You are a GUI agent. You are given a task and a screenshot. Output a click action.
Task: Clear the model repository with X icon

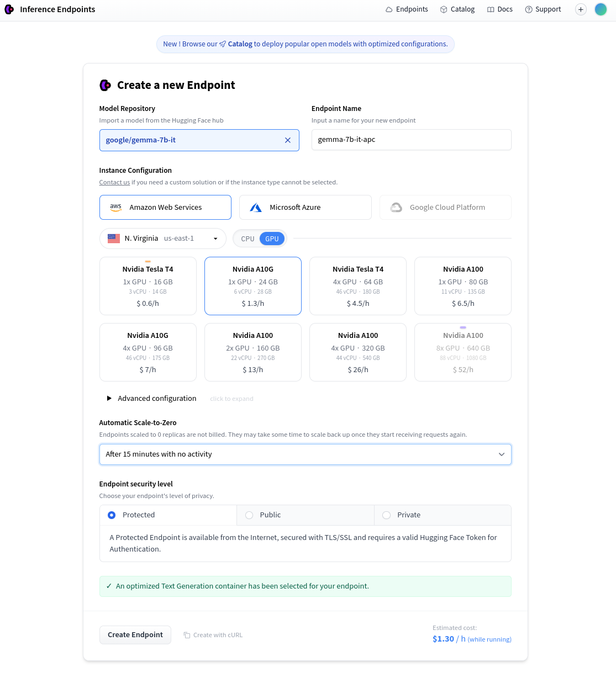pyautogui.click(x=288, y=140)
